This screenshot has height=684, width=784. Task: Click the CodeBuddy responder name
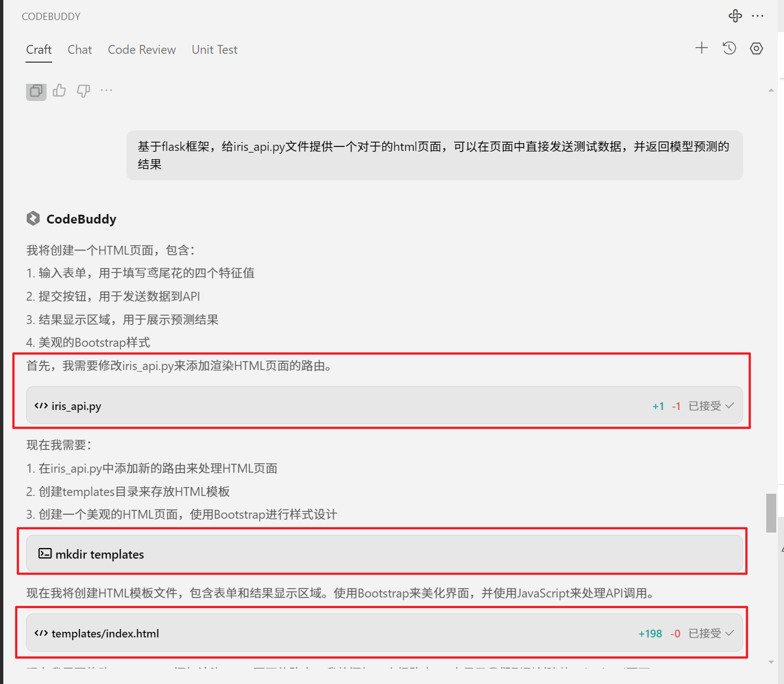click(x=82, y=219)
